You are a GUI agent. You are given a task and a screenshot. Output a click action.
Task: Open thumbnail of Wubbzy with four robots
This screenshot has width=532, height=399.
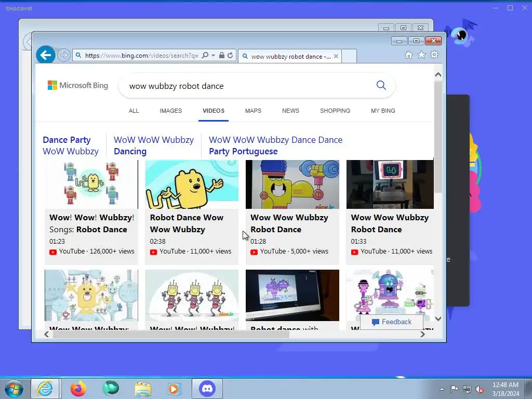[91, 184]
